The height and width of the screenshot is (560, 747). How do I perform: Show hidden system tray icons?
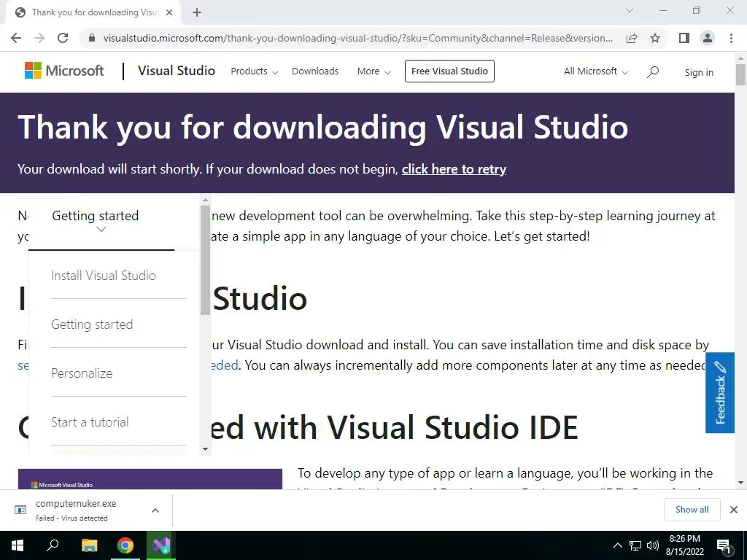tap(617, 545)
